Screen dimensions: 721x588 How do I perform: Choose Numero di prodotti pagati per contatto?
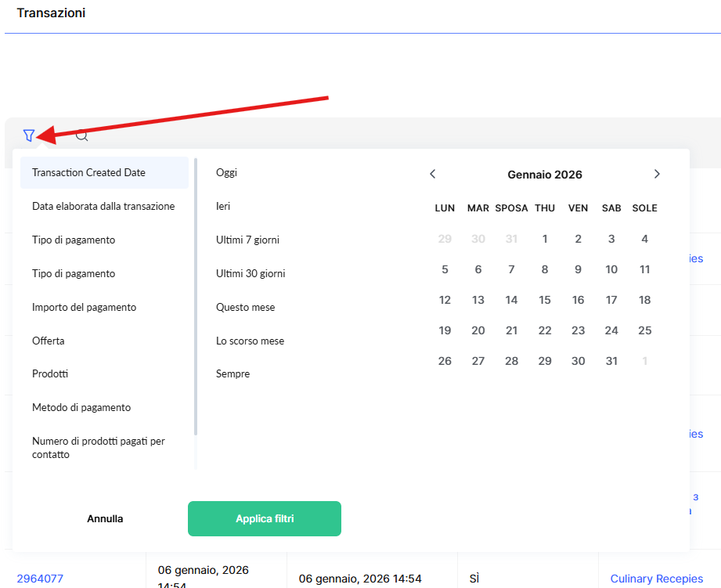coord(99,448)
